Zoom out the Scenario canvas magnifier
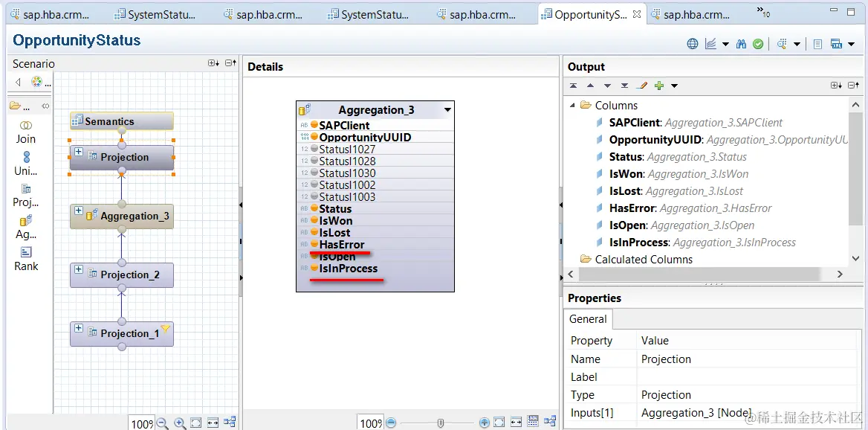 tap(162, 423)
